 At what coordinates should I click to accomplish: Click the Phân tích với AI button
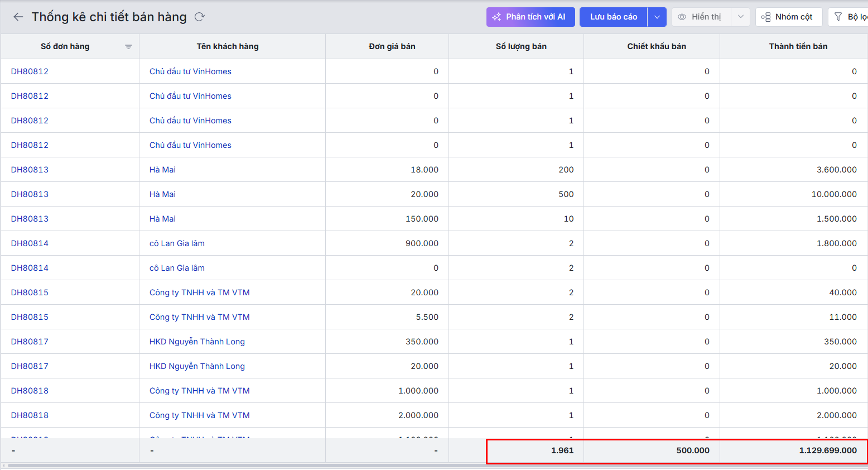click(530, 17)
